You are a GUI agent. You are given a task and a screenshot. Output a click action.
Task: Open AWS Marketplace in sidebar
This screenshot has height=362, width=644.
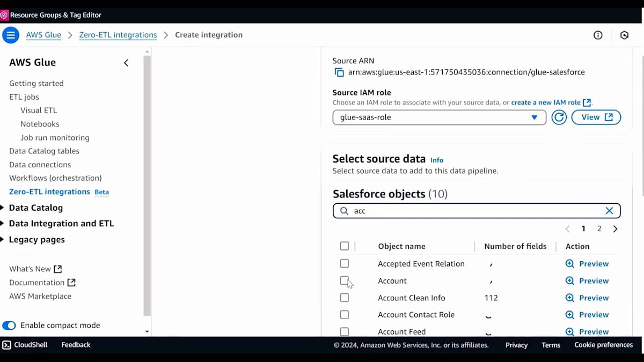pos(40,296)
